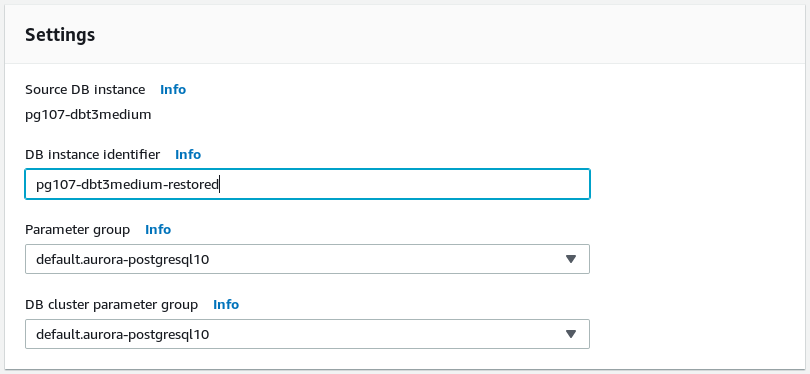The image size is (810, 374).
Task: Select the source instance name pg107-dbt3medium text
Action: click(88, 115)
